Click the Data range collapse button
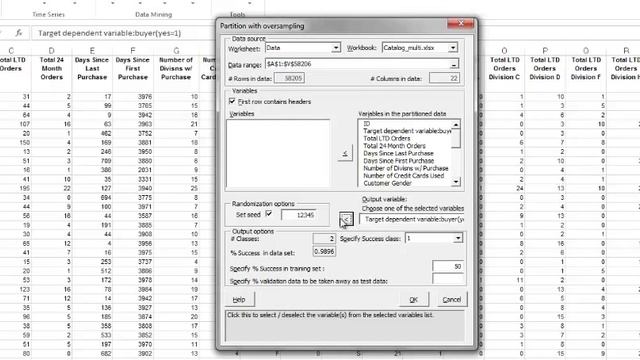The width and height of the screenshot is (640, 360). (x=453, y=64)
